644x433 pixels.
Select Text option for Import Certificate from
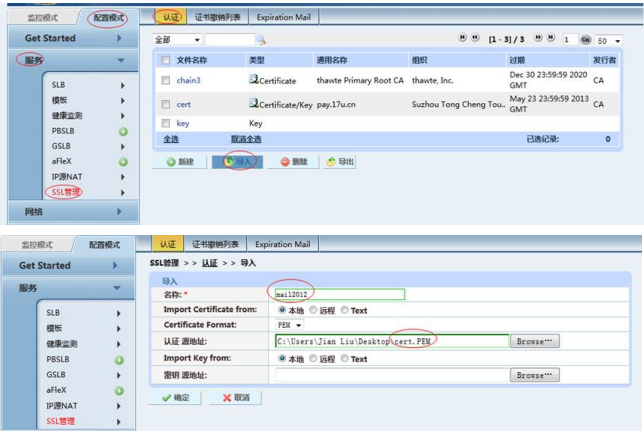(x=346, y=310)
